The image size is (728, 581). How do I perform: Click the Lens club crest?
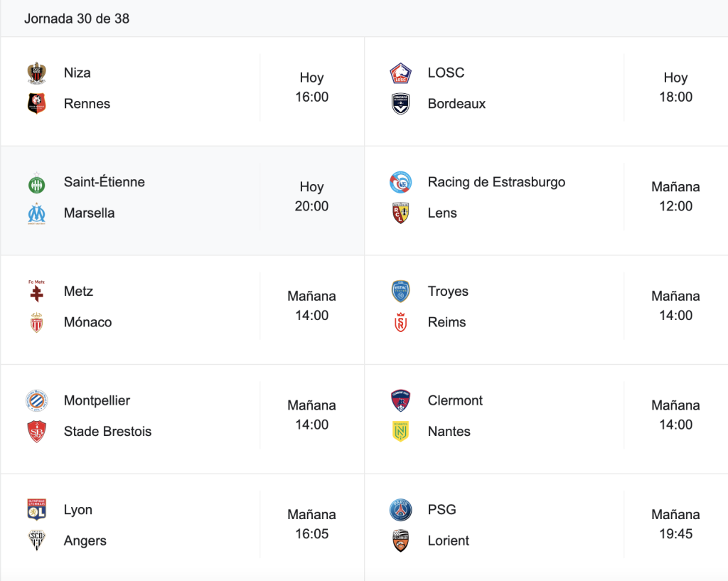(401, 213)
